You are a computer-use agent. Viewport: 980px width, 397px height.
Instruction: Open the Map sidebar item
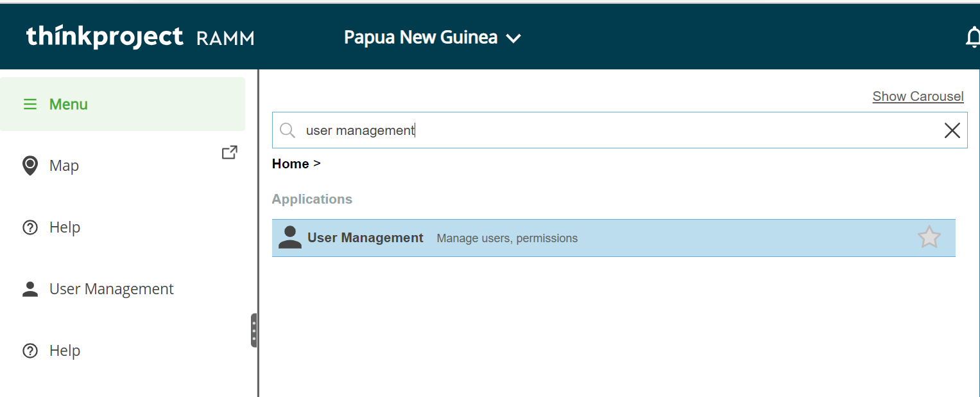tap(123, 166)
